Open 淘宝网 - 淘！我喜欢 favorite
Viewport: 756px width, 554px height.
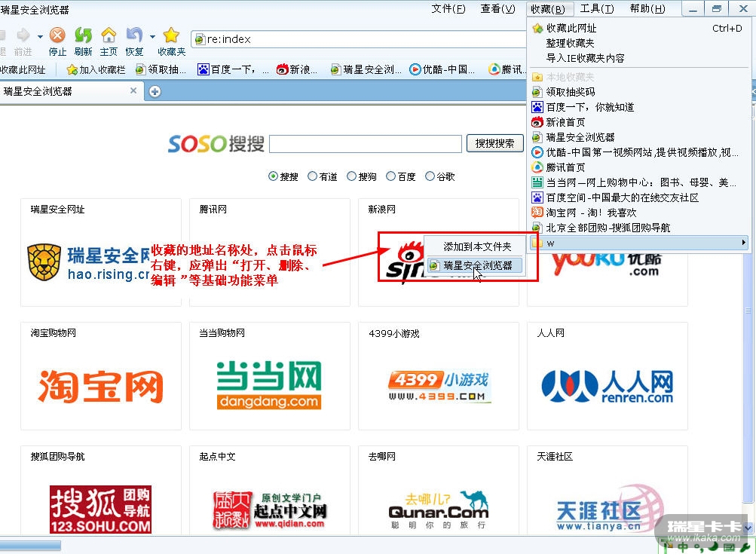tap(639, 213)
